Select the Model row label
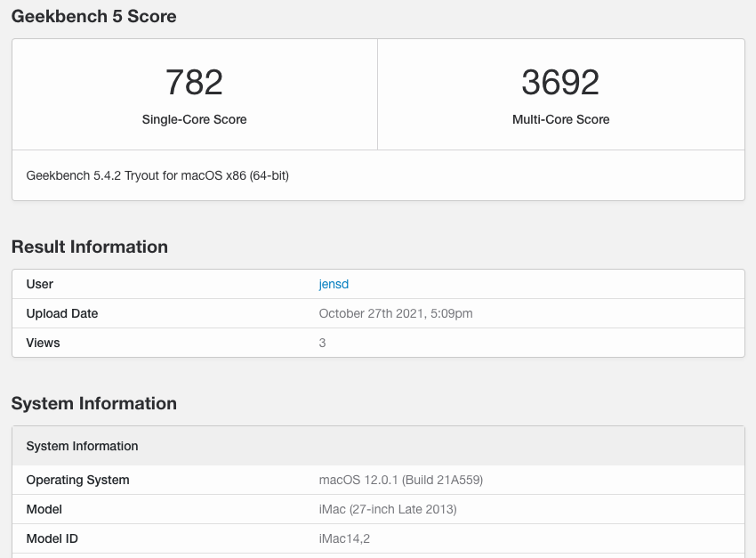 pyautogui.click(x=44, y=510)
